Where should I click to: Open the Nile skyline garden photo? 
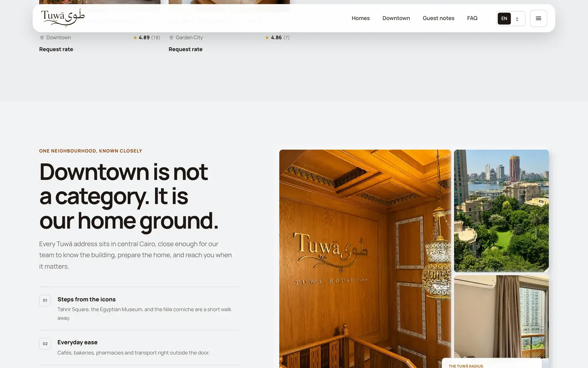tap(501, 211)
